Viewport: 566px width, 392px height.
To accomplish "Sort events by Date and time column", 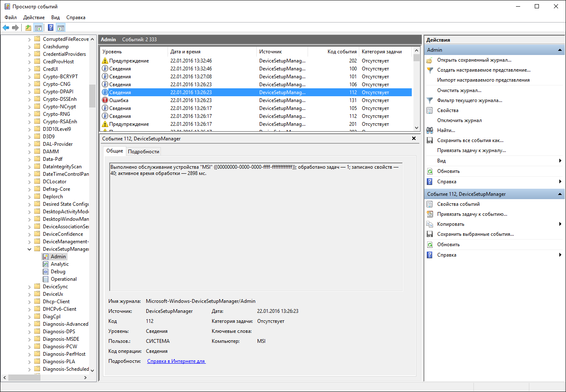I will coord(212,52).
